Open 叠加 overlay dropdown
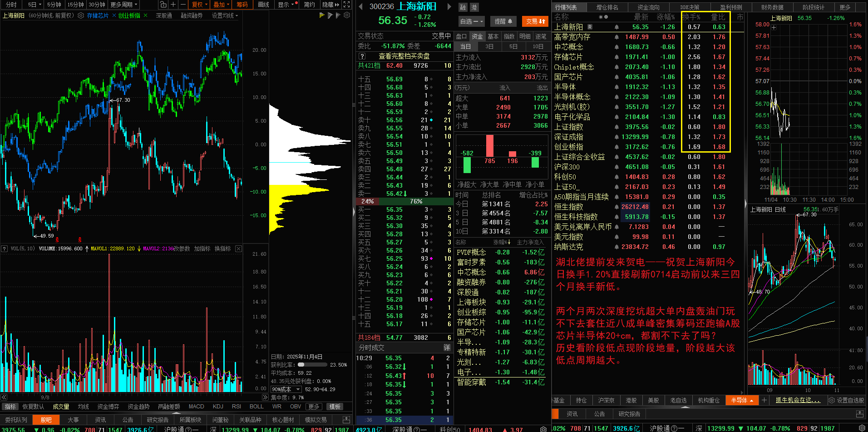The width and height of the screenshot is (868, 432). click(221, 5)
